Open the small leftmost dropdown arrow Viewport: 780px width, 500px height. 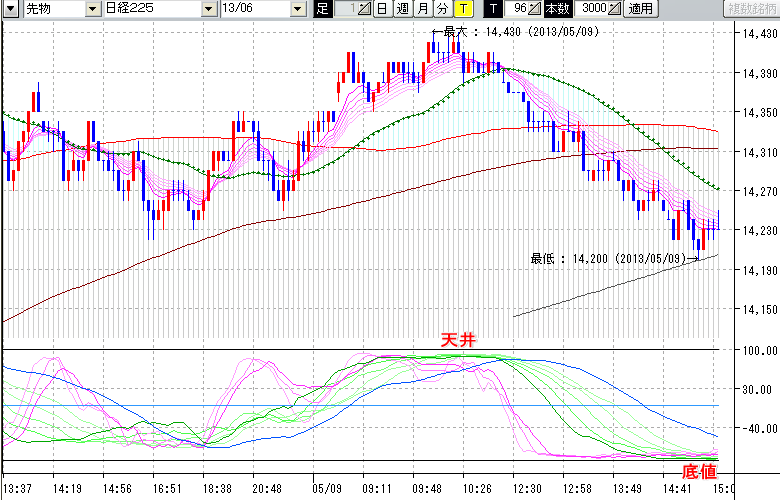(x=13, y=9)
